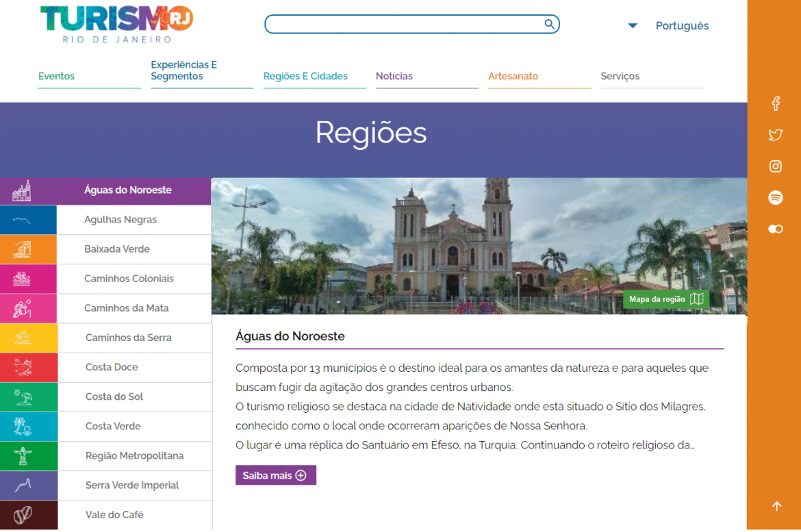801x532 pixels.
Task: Go to the Notícias menu item
Action: tap(394, 76)
